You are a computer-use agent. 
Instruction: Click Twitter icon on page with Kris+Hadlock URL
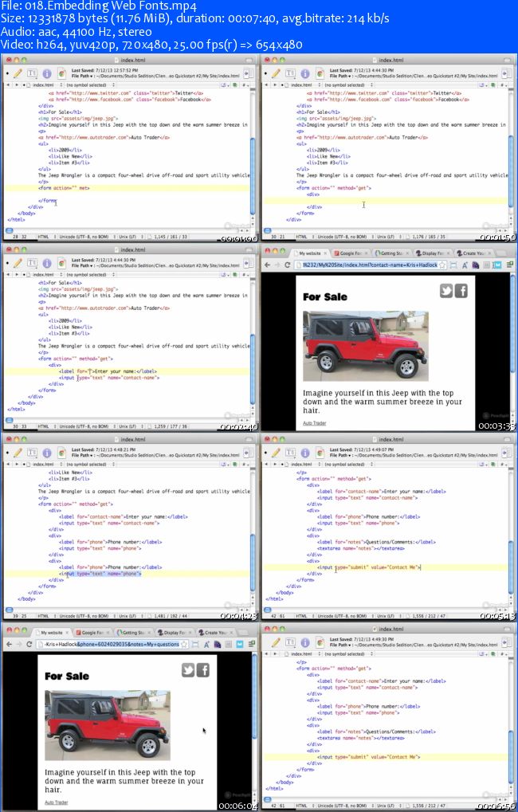[x=446, y=291]
